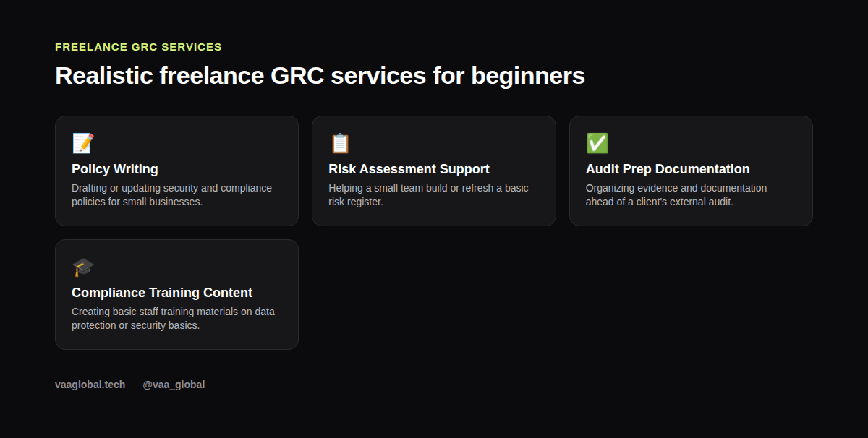Click the description 'Creating basic staff training materials'
This screenshot has width=868, height=438.
tap(173, 319)
